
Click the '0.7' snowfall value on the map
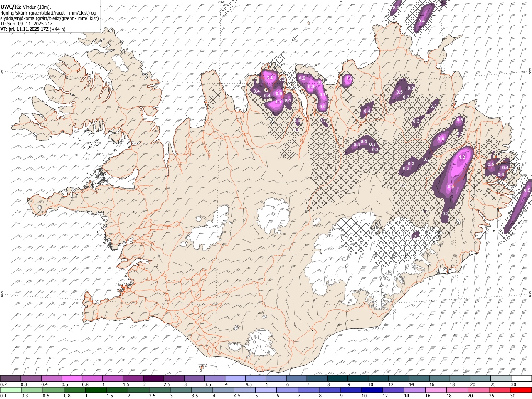pos(322,94)
